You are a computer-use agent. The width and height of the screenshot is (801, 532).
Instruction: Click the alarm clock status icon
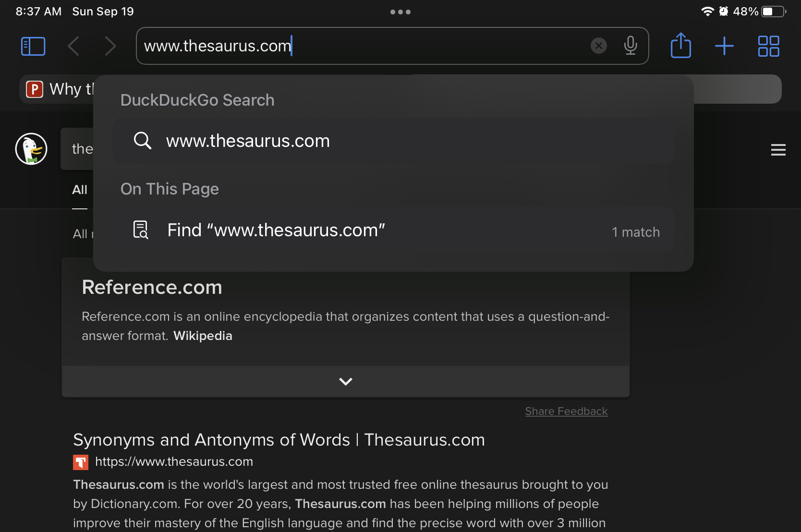click(x=723, y=12)
